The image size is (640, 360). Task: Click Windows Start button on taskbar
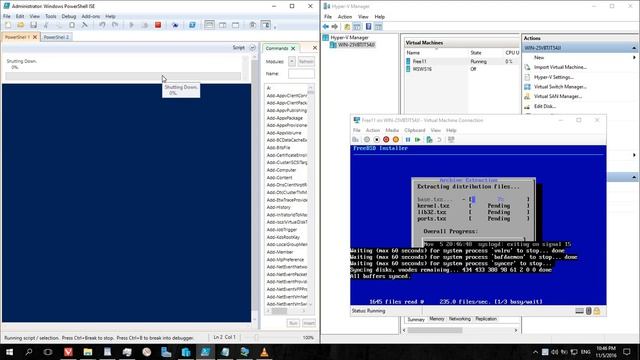click(9, 352)
